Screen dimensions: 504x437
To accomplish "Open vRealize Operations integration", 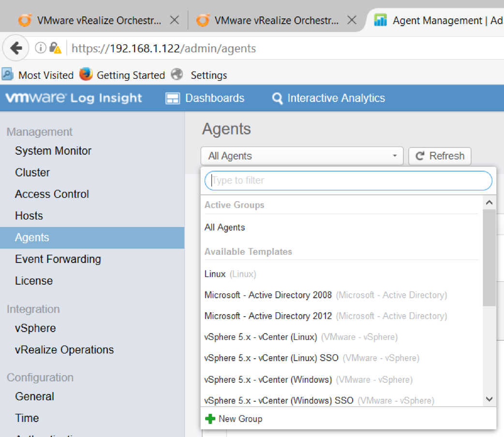I will (64, 350).
